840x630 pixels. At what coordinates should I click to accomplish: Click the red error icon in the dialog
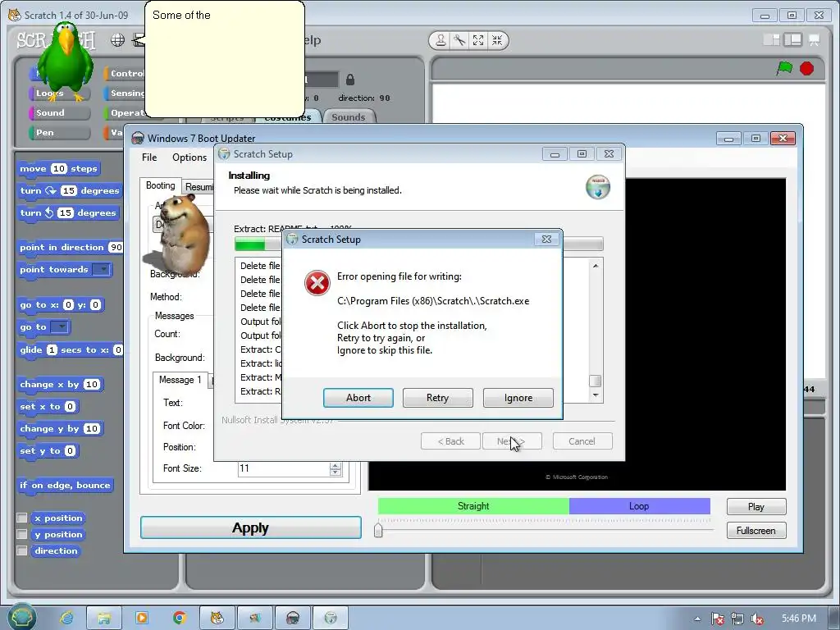point(317,283)
